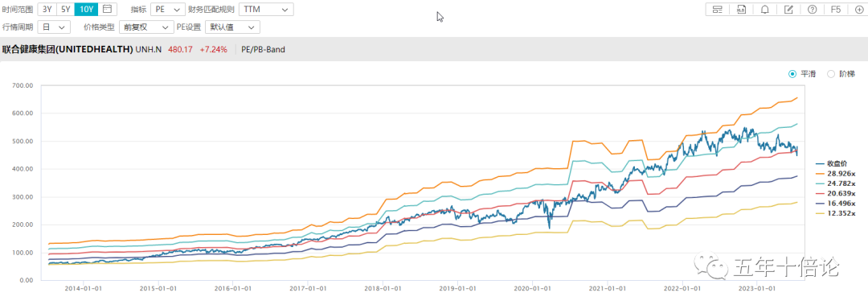Open the 行情周期 日 dropdown
Viewport: 868px width, 305px height.
(x=54, y=27)
